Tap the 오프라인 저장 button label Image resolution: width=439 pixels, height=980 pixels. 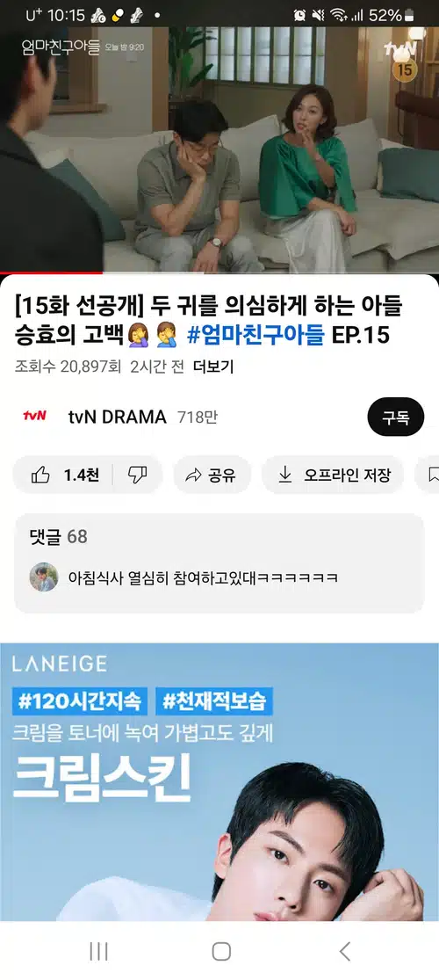pyautogui.click(x=347, y=475)
